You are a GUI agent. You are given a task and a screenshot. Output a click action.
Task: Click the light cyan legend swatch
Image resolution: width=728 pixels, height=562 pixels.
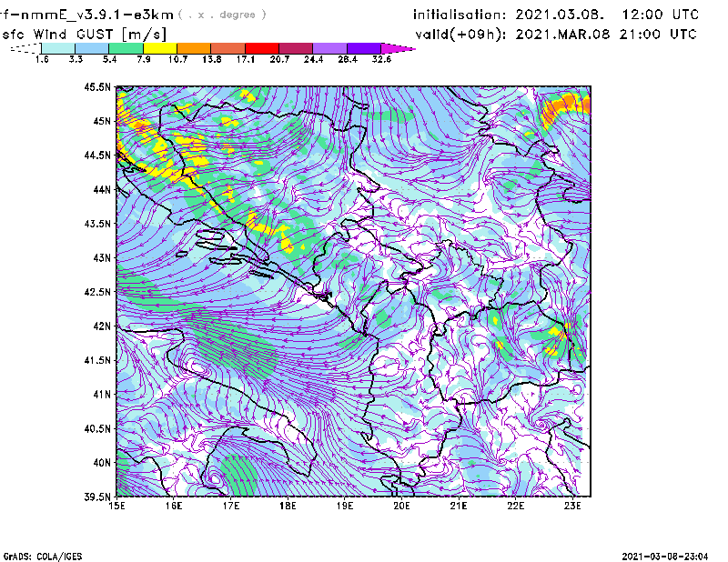[58, 48]
